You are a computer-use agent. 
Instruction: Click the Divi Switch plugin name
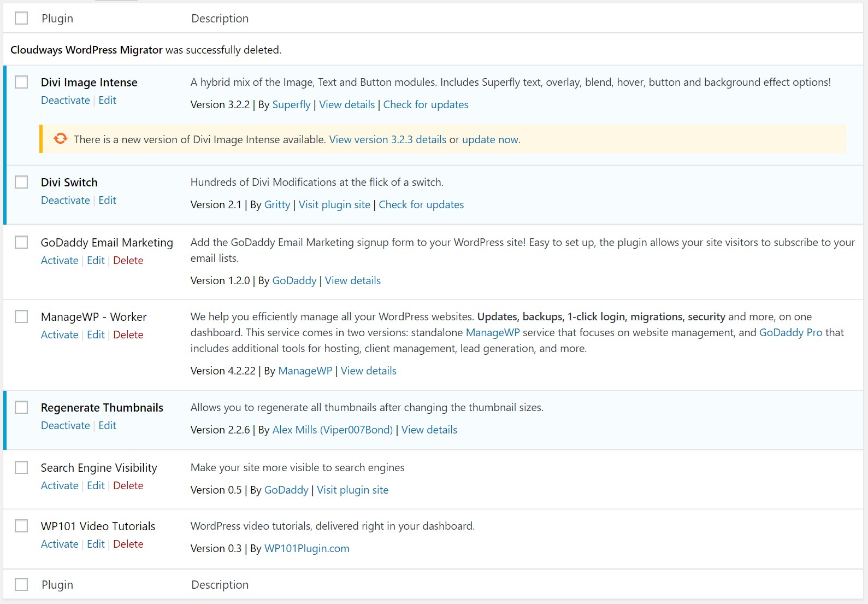click(x=69, y=183)
